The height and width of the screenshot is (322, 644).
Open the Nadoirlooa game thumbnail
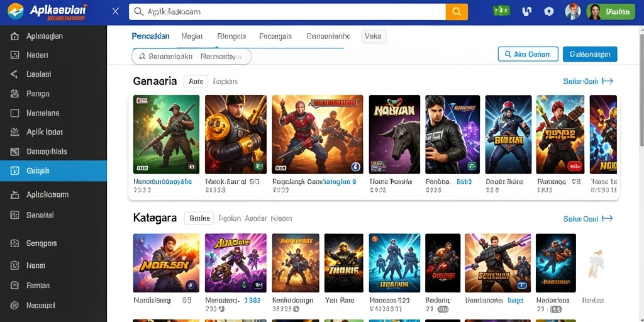[556, 263]
